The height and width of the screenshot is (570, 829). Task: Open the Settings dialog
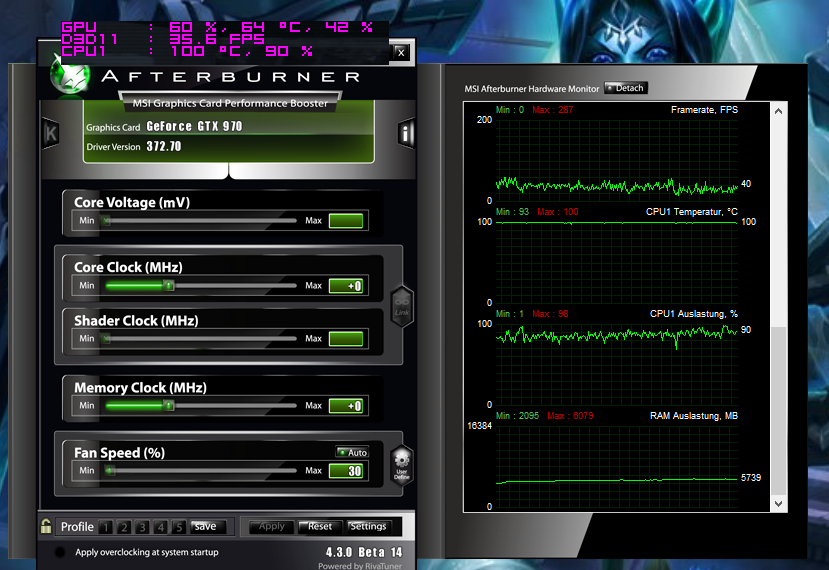pyautogui.click(x=368, y=527)
